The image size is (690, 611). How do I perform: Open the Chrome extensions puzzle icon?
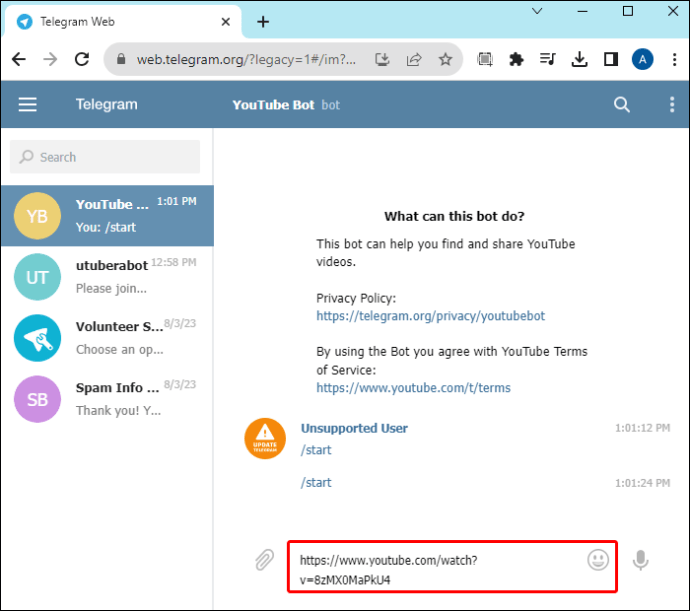pos(516,60)
